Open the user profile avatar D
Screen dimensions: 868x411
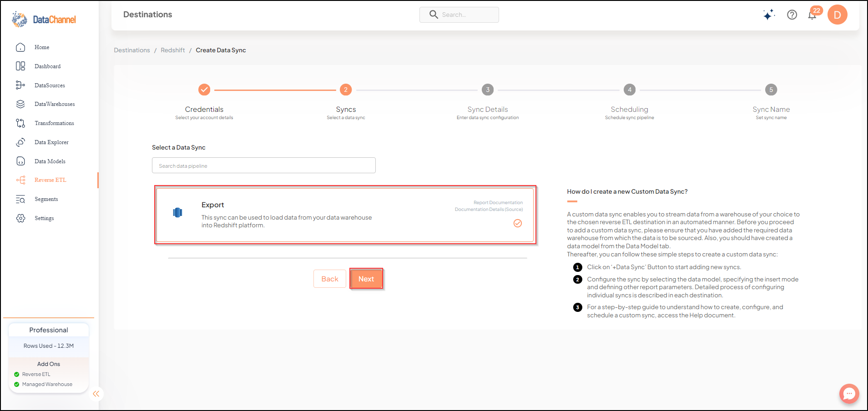837,15
